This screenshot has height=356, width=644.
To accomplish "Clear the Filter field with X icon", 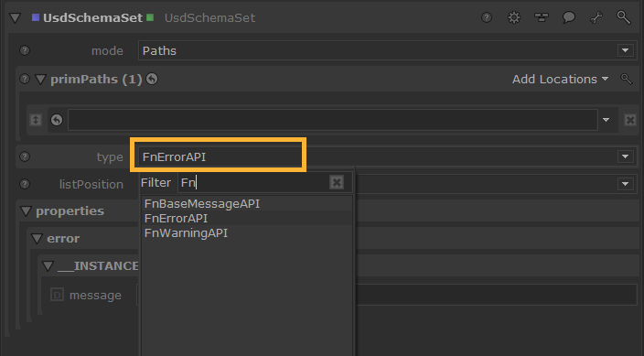I will coord(337,182).
